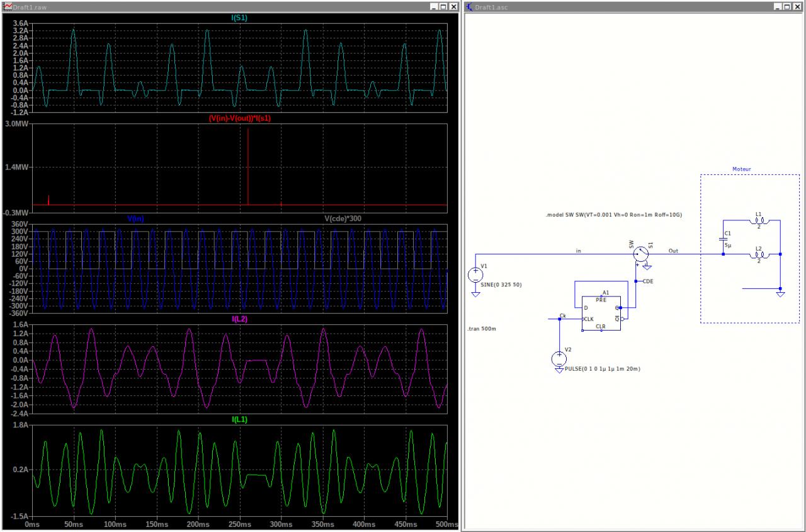This screenshot has width=806, height=532.
Task: Click the S1 voltage-controlled switch symbol
Action: [640, 254]
